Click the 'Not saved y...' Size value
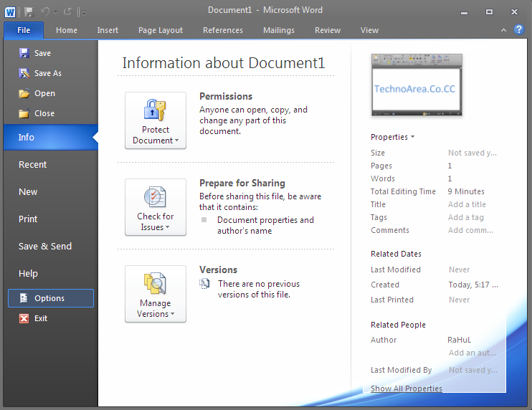The width and height of the screenshot is (532, 410). 472,153
